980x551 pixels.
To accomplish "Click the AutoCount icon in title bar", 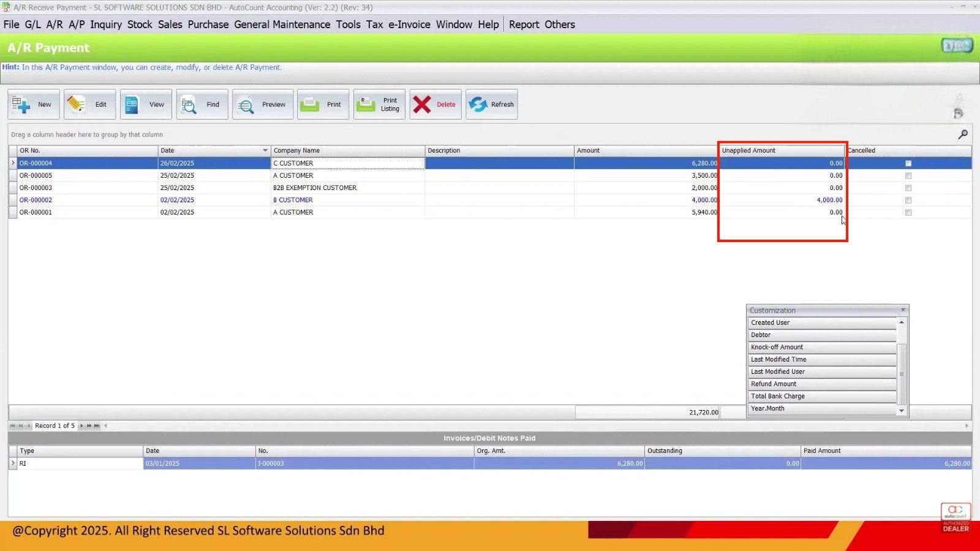I will (6, 7).
